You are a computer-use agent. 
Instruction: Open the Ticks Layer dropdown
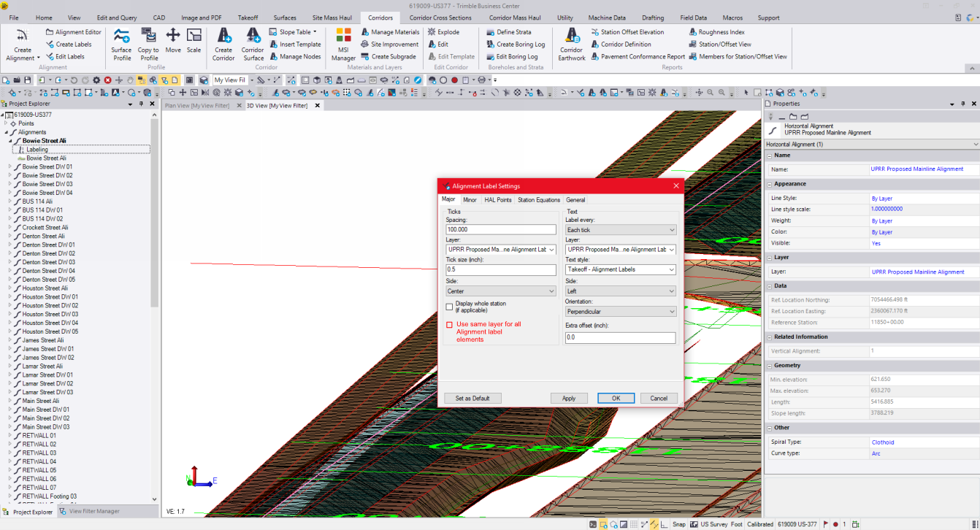tap(501, 250)
